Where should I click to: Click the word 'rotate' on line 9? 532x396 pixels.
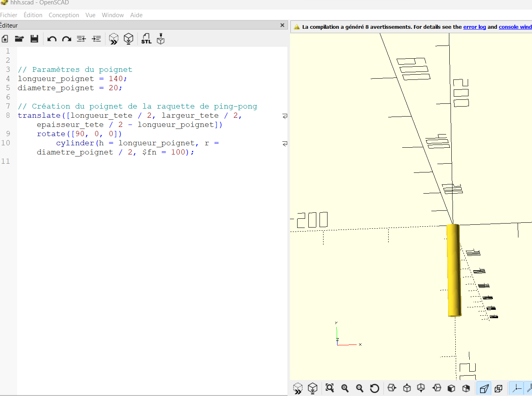(x=51, y=134)
